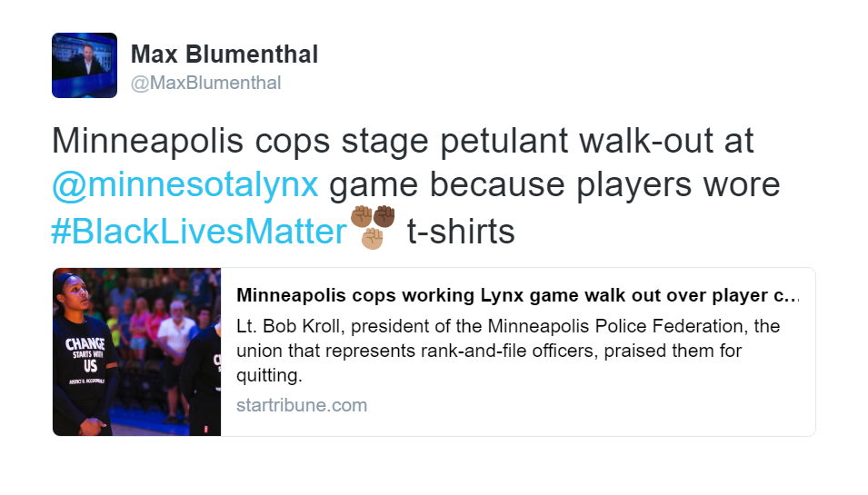Open the Star Tribune article thumbnail photo
This screenshot has height=495, width=868.
(136, 351)
